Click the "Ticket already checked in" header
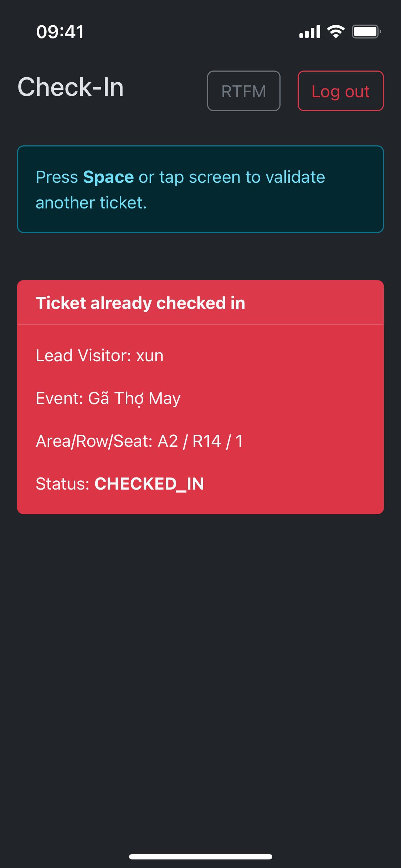This screenshot has height=868, width=401. click(140, 303)
